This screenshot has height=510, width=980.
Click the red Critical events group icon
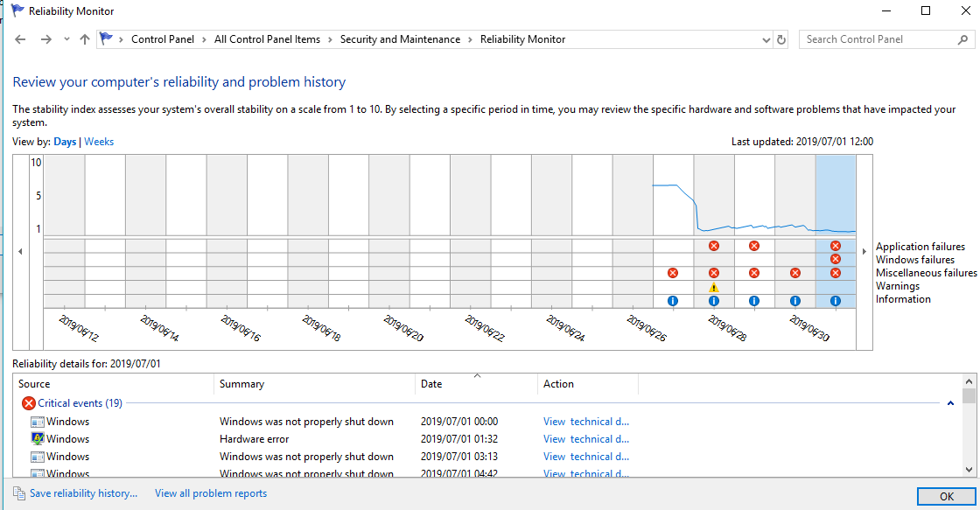29,403
